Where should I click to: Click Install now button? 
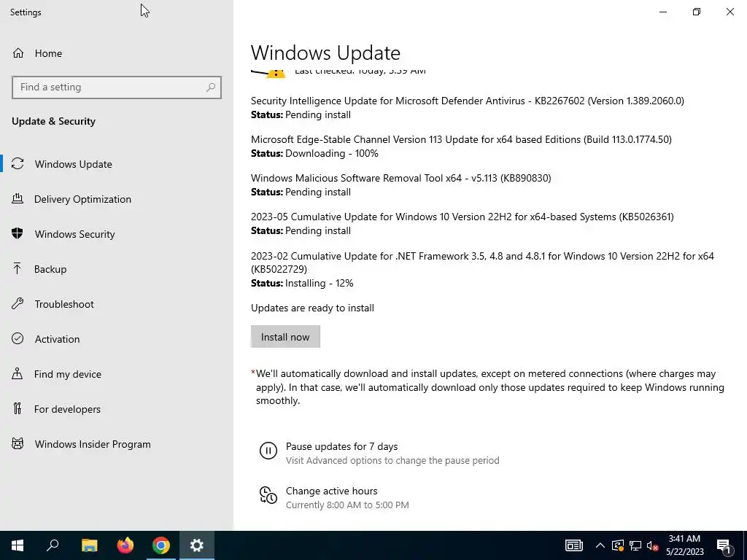pyautogui.click(x=285, y=337)
